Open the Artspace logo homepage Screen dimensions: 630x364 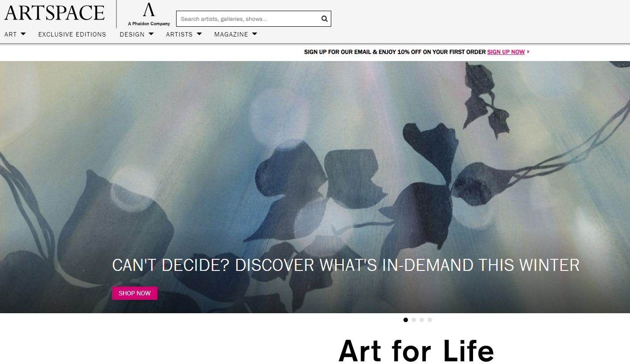coord(54,13)
